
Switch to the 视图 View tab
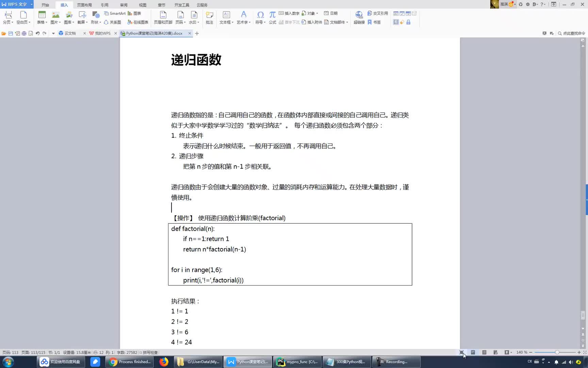coord(143,5)
